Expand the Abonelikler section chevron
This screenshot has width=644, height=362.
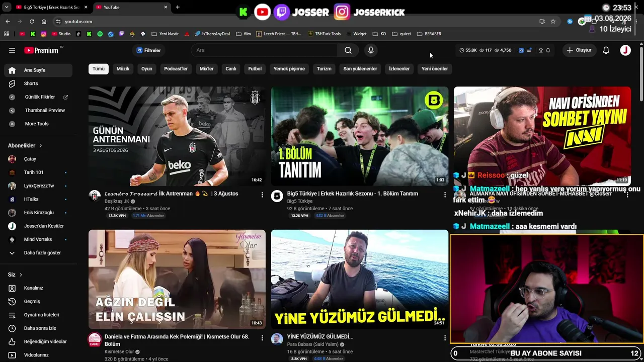41,146
